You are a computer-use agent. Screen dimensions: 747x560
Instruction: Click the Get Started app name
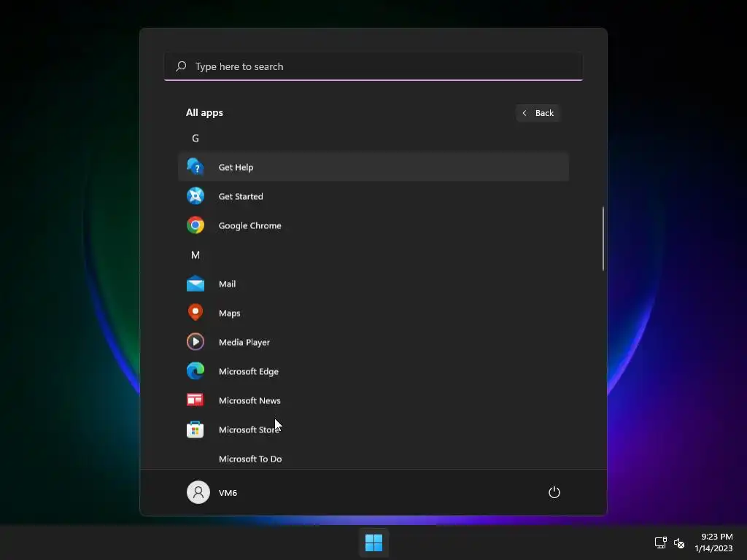(241, 196)
